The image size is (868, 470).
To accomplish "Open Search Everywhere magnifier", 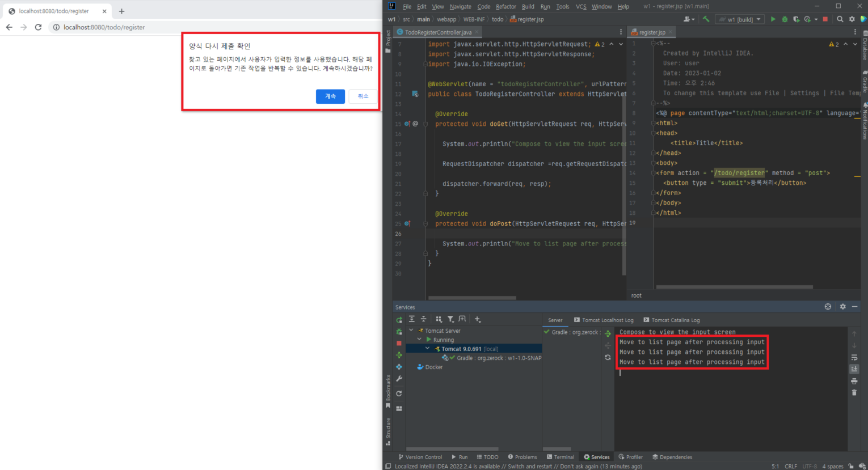I will click(840, 19).
